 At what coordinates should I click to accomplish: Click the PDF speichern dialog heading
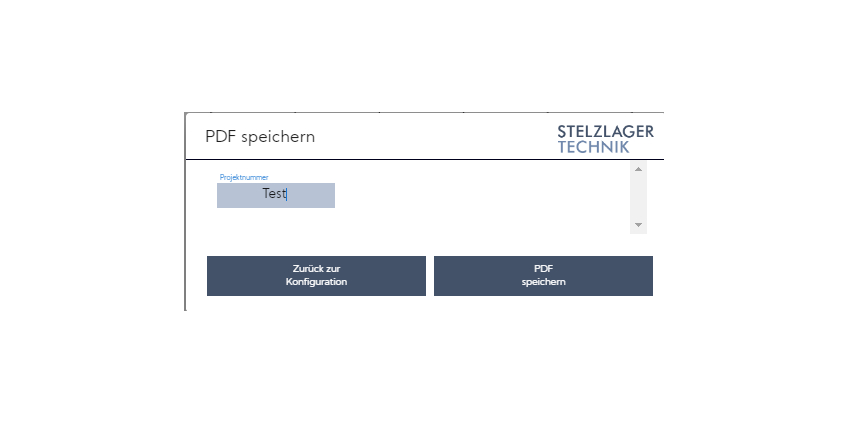point(260,136)
